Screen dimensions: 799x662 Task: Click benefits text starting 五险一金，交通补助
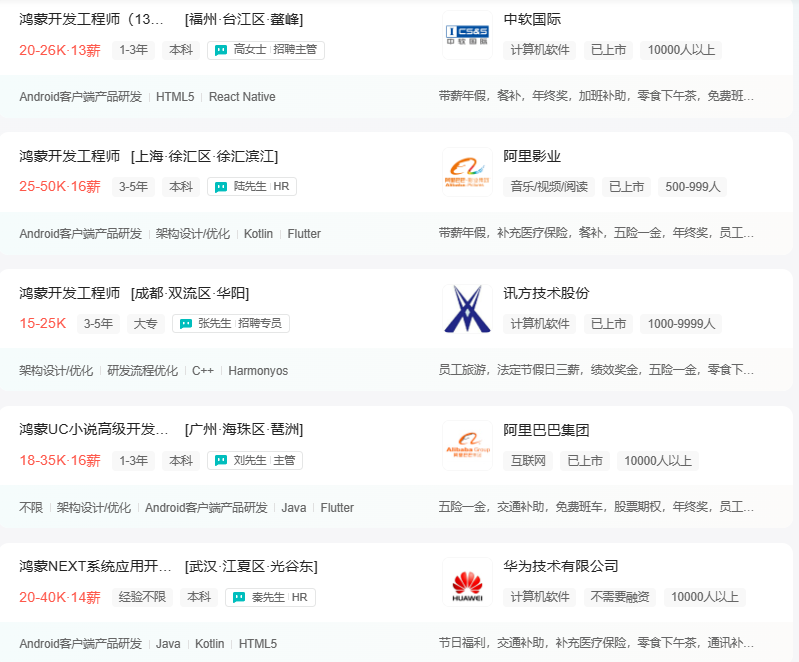[596, 507]
